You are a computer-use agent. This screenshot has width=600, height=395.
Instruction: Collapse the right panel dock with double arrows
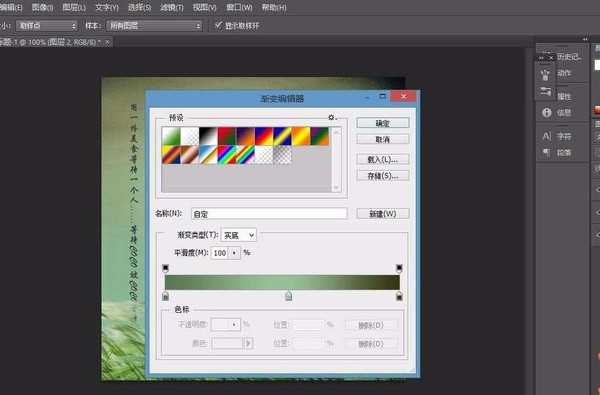(x=584, y=39)
